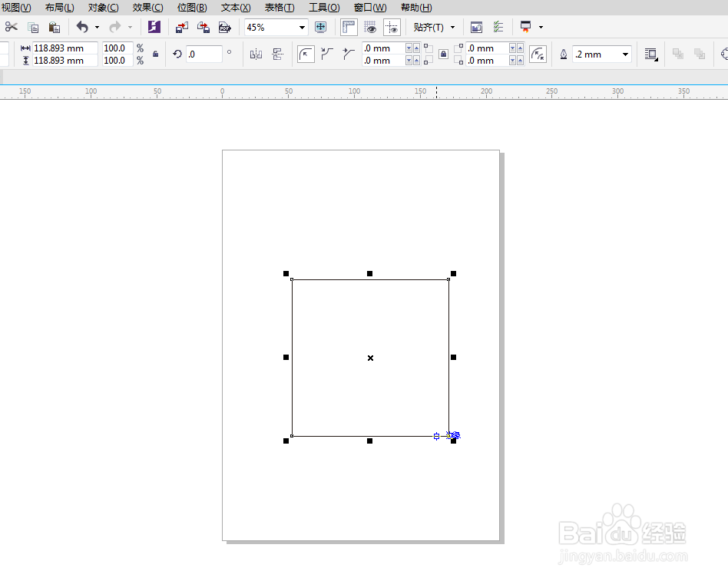The height and width of the screenshot is (581, 728).
Task: Open the 效果(C) menu
Action: pyautogui.click(x=147, y=8)
